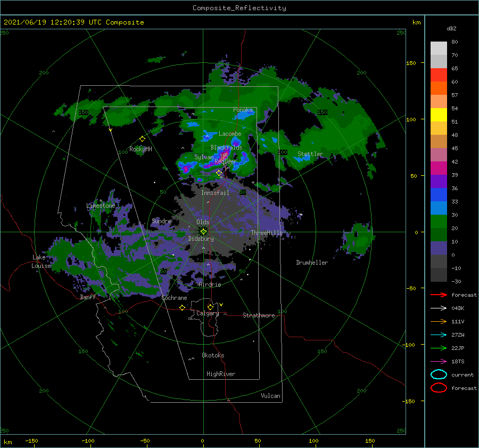The width and height of the screenshot is (479, 448).
Task: Select the 20 dBZ green color swatch
Action: pyautogui.click(x=439, y=222)
